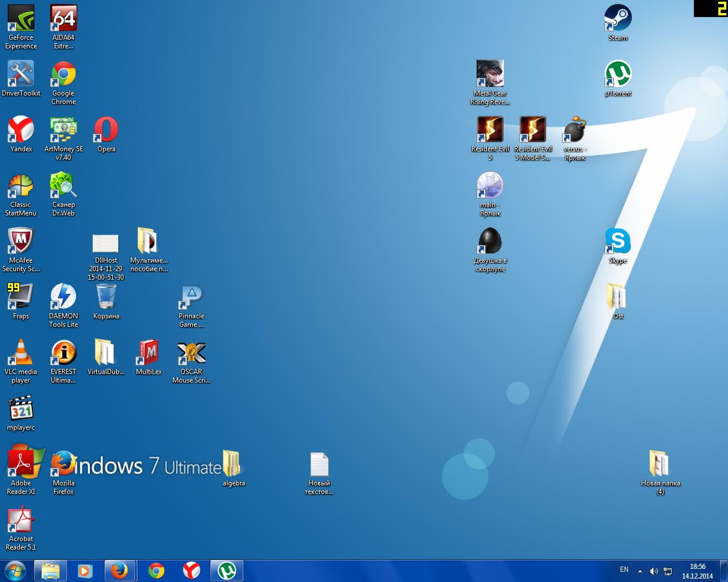The height and width of the screenshot is (582, 728).
Task: Open VirtualDub folder
Action: (x=106, y=357)
